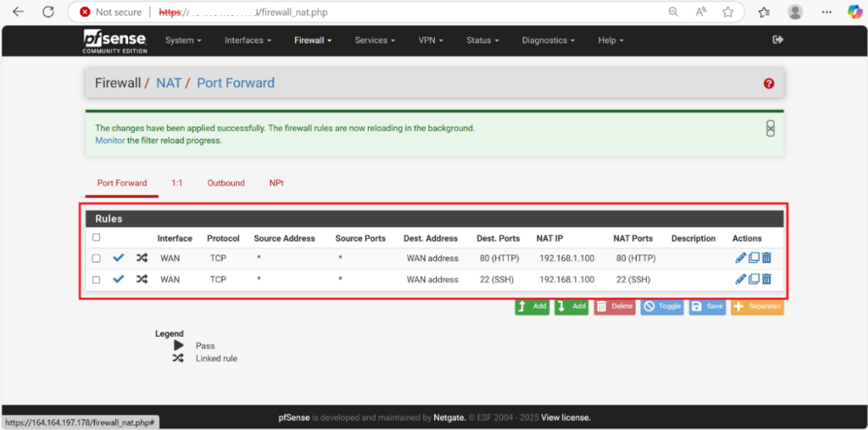Click the enabled checkmark on the SSH rule
The image size is (868, 430).
(x=118, y=280)
